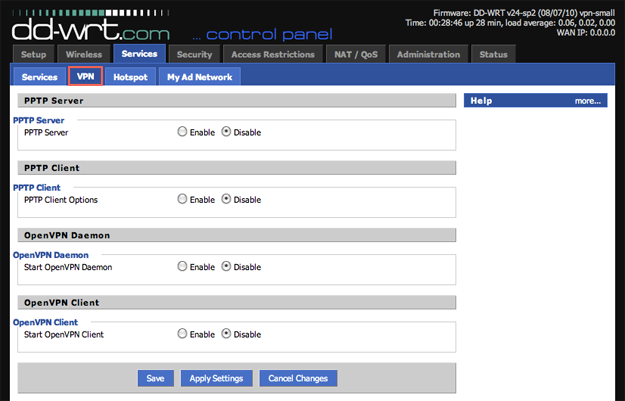Enable Start OpenVPN Client
Image resolution: width=625 pixels, height=401 pixels.
[182, 334]
